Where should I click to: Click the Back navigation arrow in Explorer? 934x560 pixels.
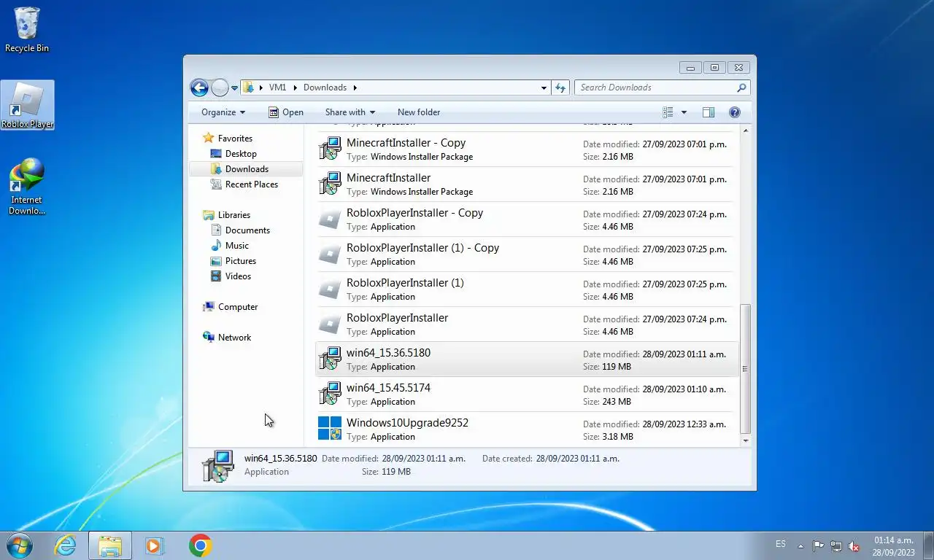click(199, 87)
